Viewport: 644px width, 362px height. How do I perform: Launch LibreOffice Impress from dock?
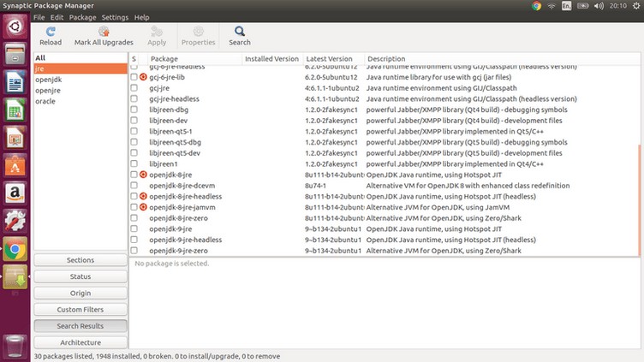[x=15, y=138]
